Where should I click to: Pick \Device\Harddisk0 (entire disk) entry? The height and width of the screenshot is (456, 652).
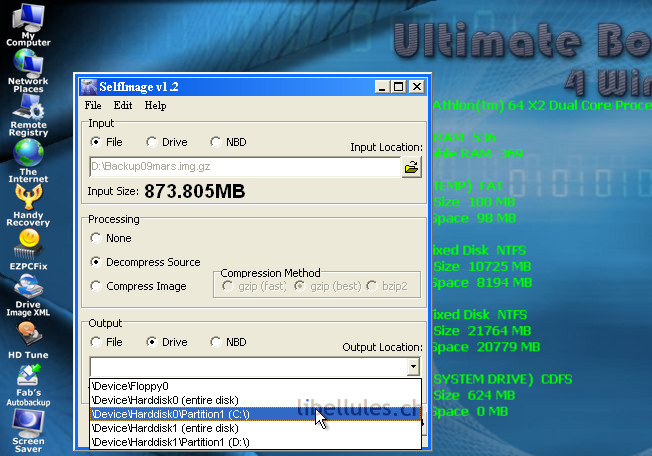tap(256, 400)
